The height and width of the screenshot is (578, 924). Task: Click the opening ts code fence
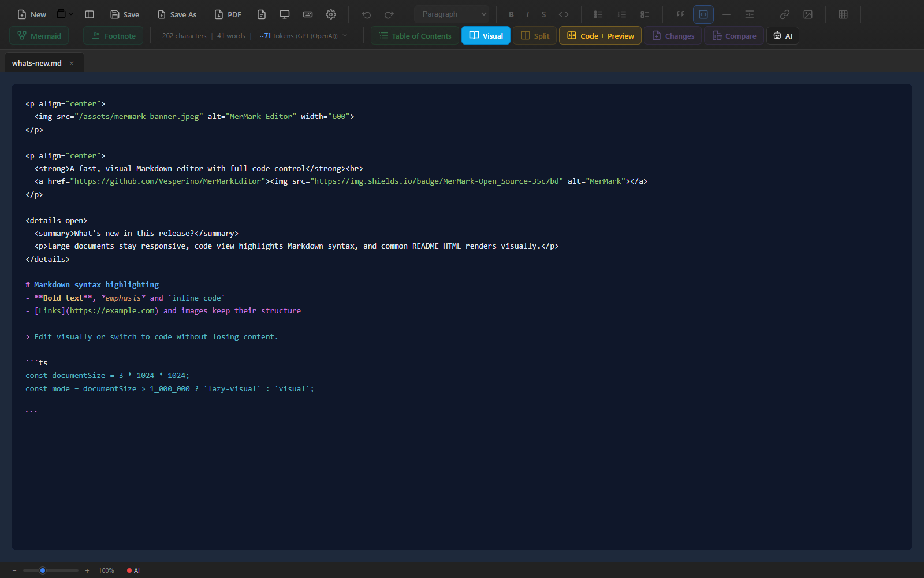click(36, 363)
